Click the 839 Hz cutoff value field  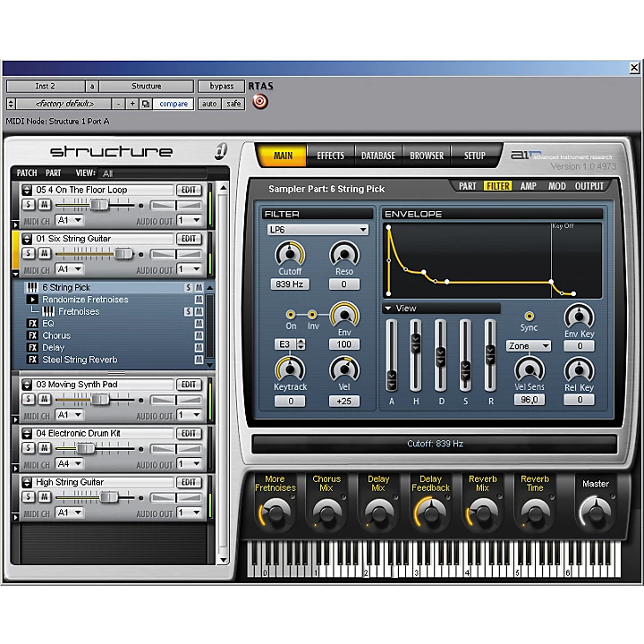click(x=290, y=284)
